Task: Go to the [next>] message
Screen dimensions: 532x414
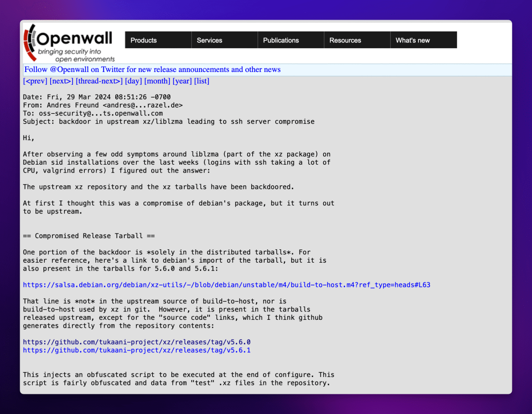Action: (x=62, y=81)
